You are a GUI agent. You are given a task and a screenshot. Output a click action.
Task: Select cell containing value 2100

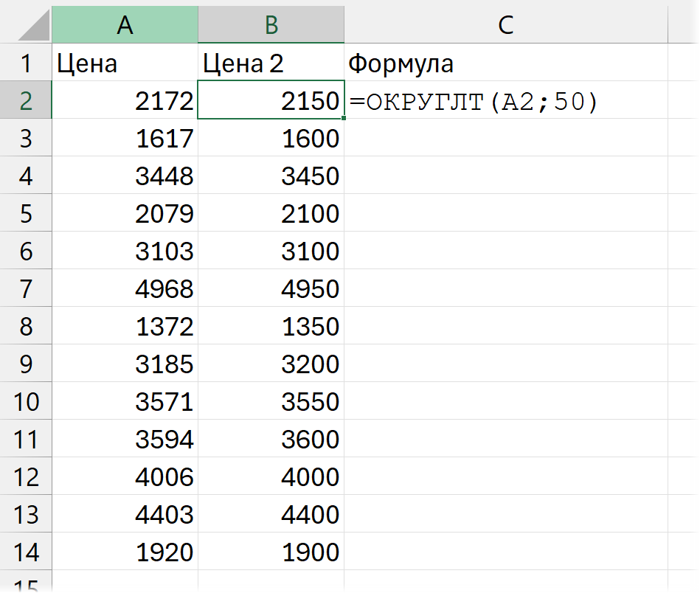(x=271, y=214)
